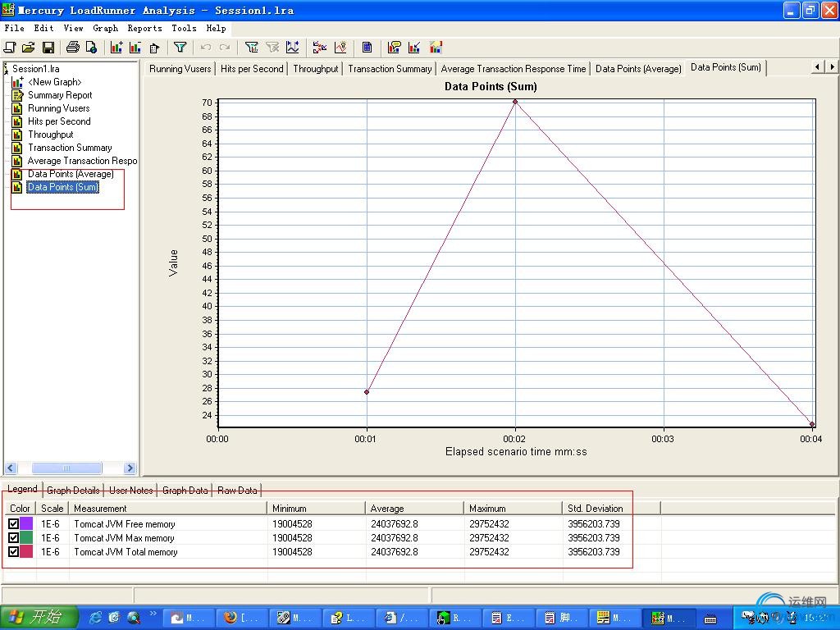
Task: Click the global filter funnel icon
Action: point(180,48)
